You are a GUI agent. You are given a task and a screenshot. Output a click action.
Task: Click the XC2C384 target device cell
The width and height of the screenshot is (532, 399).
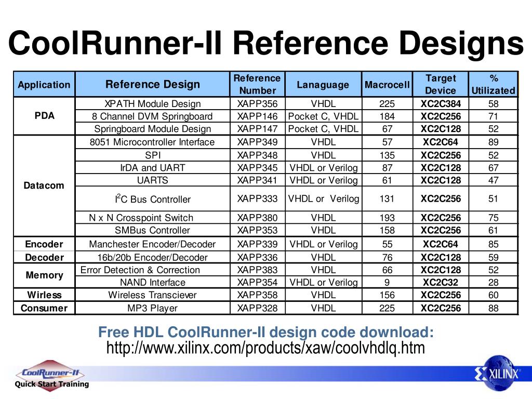[441, 103]
